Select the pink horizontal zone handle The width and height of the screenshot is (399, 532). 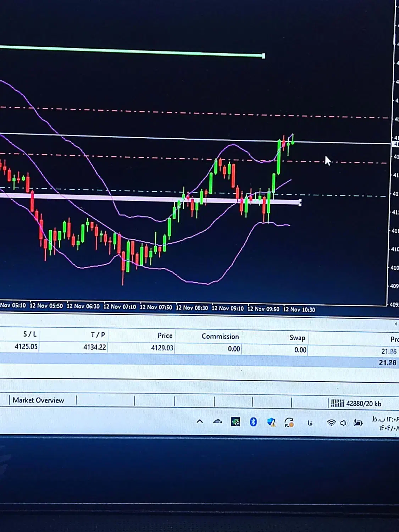tap(300, 203)
